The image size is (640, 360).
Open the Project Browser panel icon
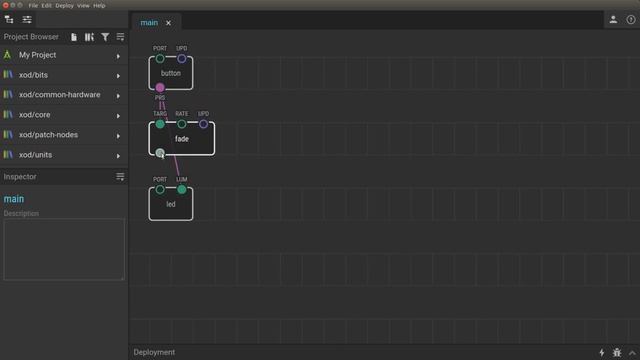pyautogui.click(x=9, y=19)
